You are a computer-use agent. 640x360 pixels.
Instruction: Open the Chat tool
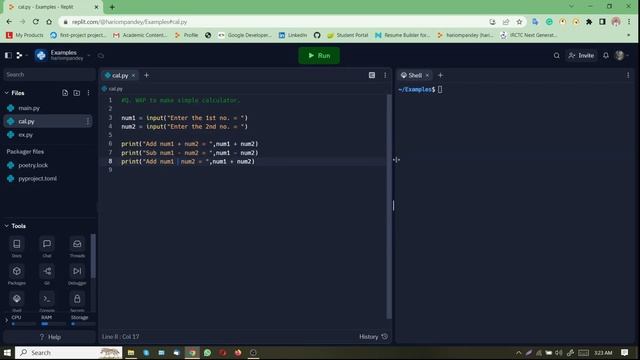click(47, 247)
